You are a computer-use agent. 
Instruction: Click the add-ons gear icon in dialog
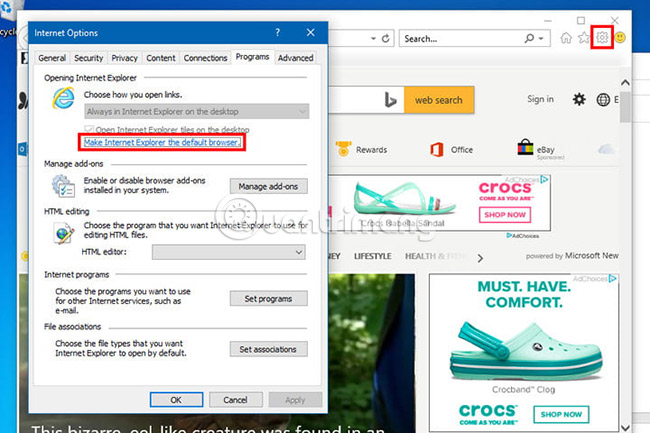point(63,185)
